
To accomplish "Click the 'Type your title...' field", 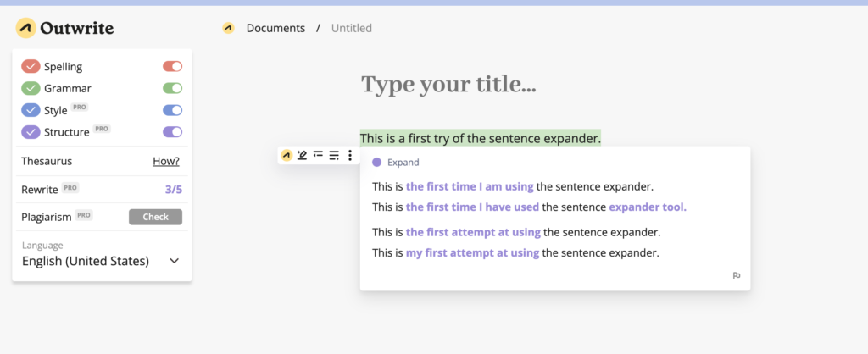I will tap(448, 85).
